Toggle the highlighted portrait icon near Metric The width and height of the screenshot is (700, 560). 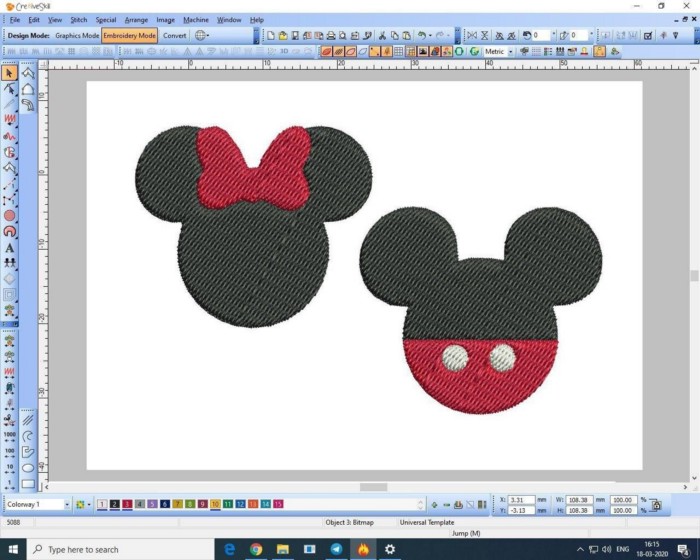coord(600,51)
